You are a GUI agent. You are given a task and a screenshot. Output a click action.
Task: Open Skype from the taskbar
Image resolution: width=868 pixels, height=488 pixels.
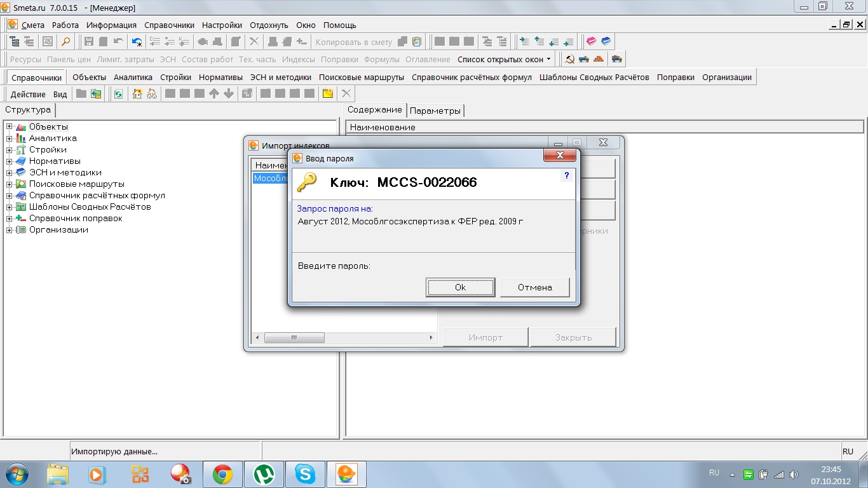[305, 474]
